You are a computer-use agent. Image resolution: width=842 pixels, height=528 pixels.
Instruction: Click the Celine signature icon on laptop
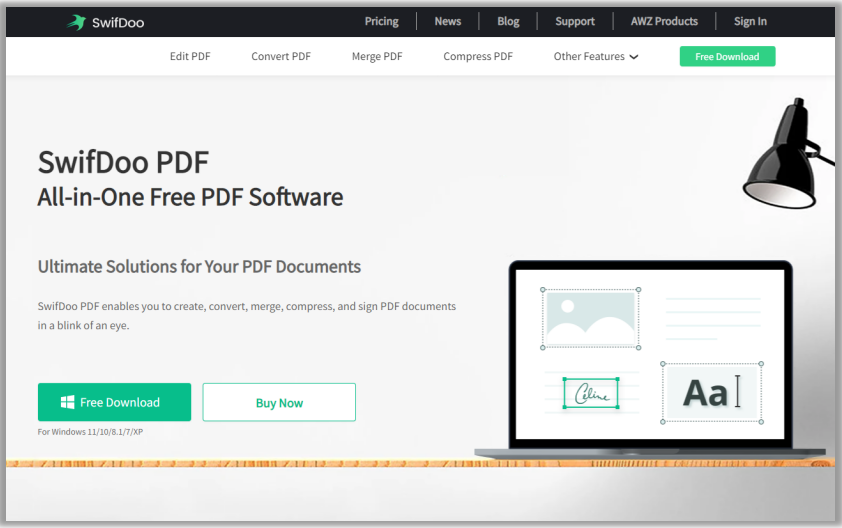591,393
